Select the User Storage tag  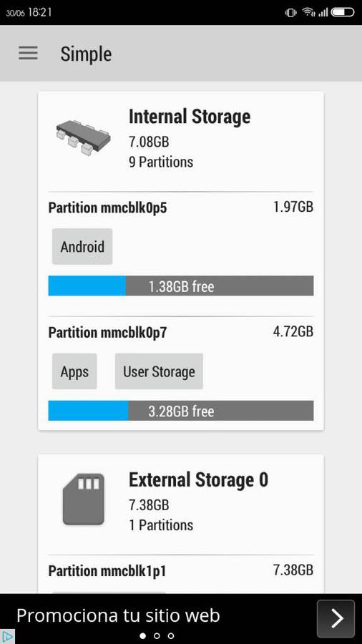tap(159, 371)
